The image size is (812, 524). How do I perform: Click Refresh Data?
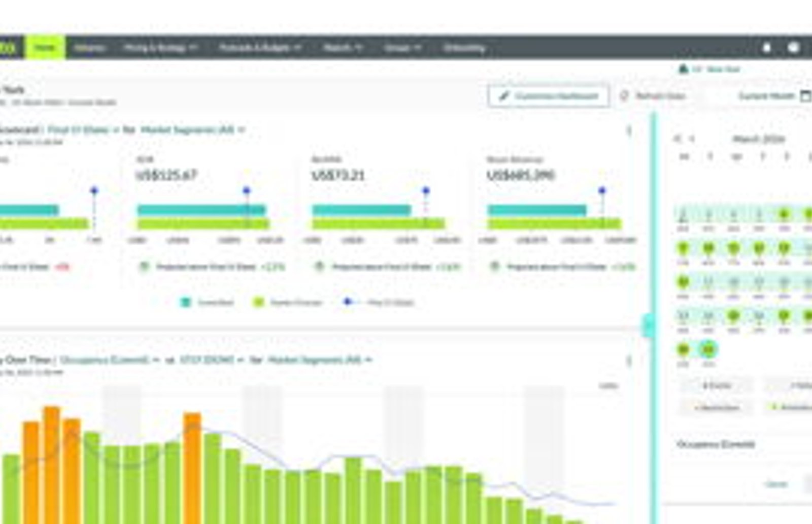(x=660, y=96)
